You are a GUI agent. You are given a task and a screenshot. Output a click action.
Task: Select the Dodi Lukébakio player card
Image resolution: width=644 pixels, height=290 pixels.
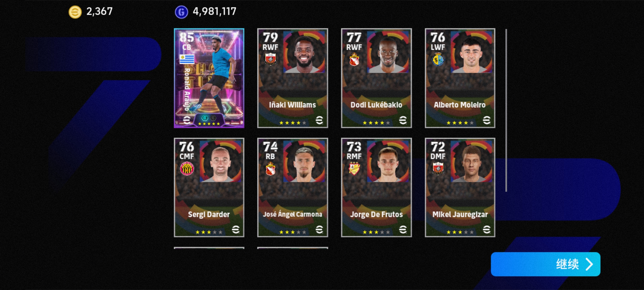[x=376, y=78]
